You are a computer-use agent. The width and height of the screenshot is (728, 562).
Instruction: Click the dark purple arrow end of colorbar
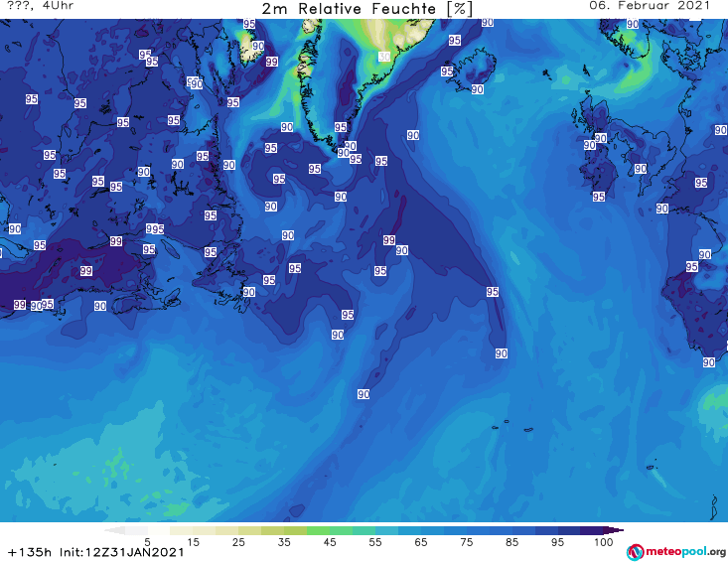tap(613, 530)
